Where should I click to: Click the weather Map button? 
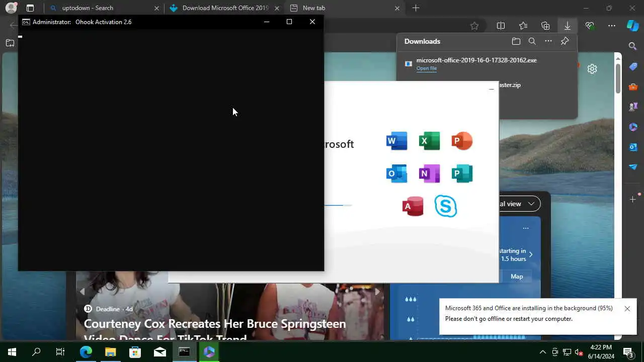click(x=517, y=277)
